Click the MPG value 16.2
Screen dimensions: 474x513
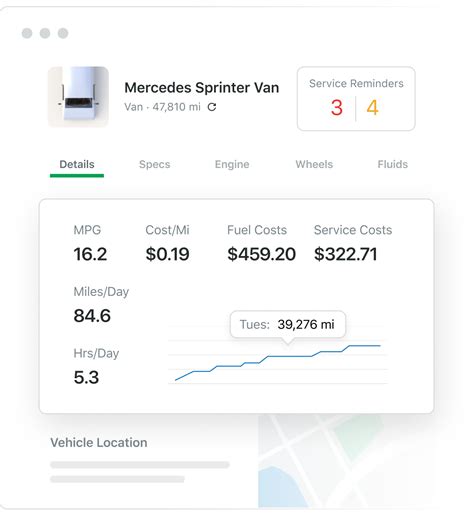click(90, 254)
